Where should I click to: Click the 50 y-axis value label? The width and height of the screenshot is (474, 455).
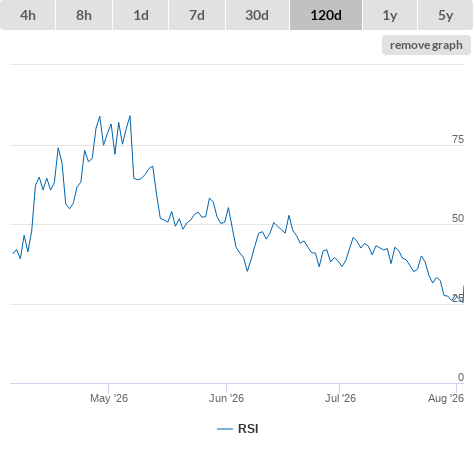[x=458, y=218]
